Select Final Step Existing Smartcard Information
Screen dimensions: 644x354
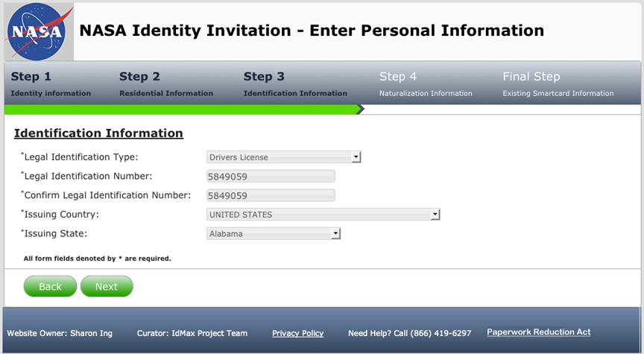pyautogui.click(x=558, y=84)
